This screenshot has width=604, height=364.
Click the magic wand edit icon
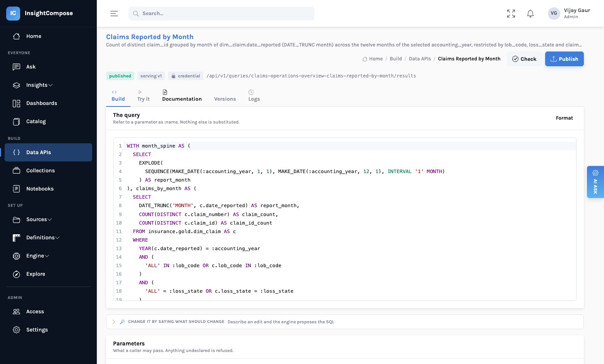click(x=122, y=322)
